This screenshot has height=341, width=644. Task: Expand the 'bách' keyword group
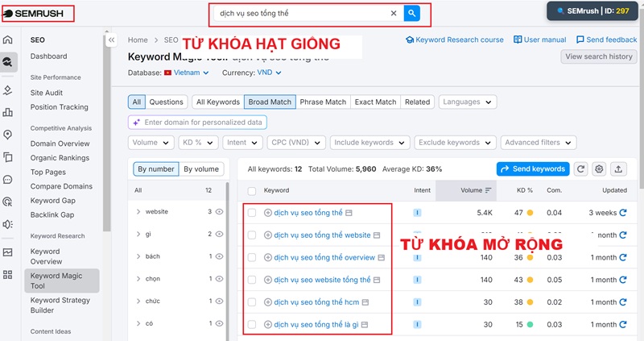138,256
